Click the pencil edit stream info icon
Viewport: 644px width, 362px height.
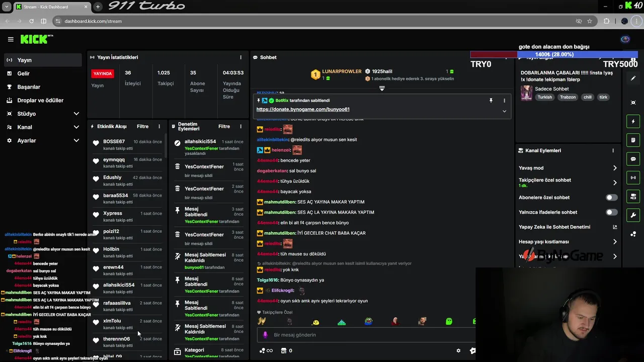point(633,78)
